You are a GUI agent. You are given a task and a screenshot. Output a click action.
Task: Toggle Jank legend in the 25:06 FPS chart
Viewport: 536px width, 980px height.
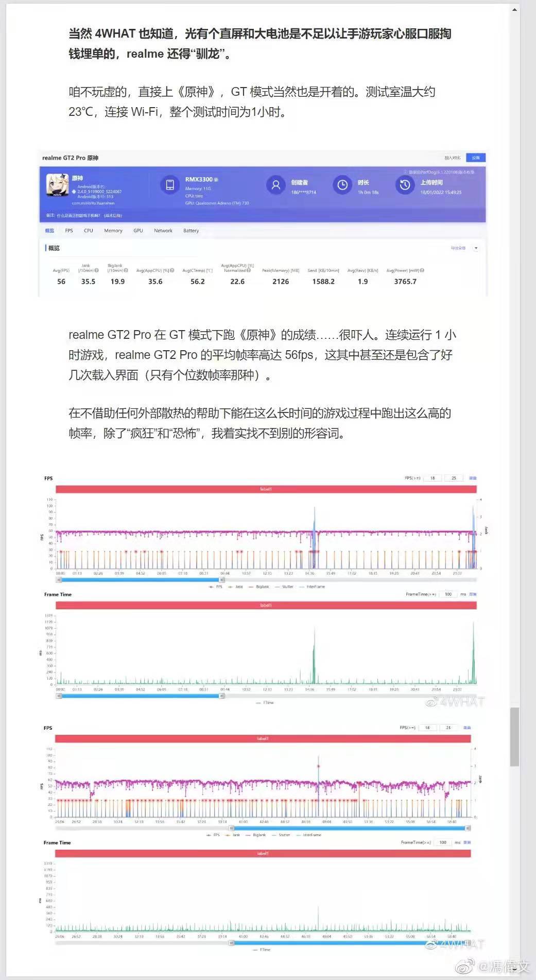232,835
